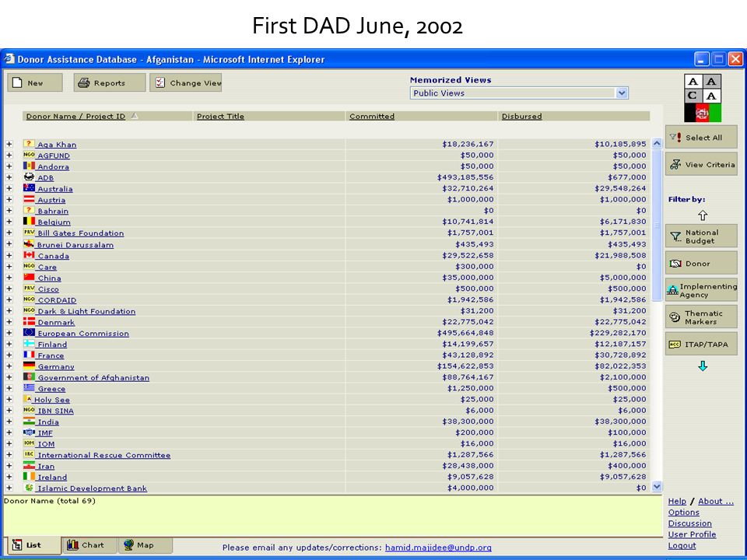Image resolution: width=747 pixels, height=560 pixels.
Task: Click the France flag icon
Action: coord(29,355)
